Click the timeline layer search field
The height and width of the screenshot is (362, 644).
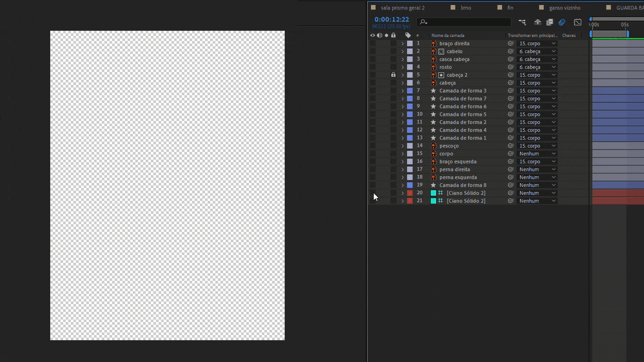[x=466, y=22]
